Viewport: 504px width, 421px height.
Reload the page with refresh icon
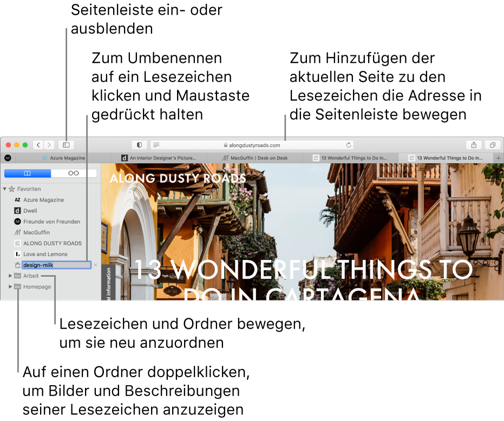pos(349,145)
